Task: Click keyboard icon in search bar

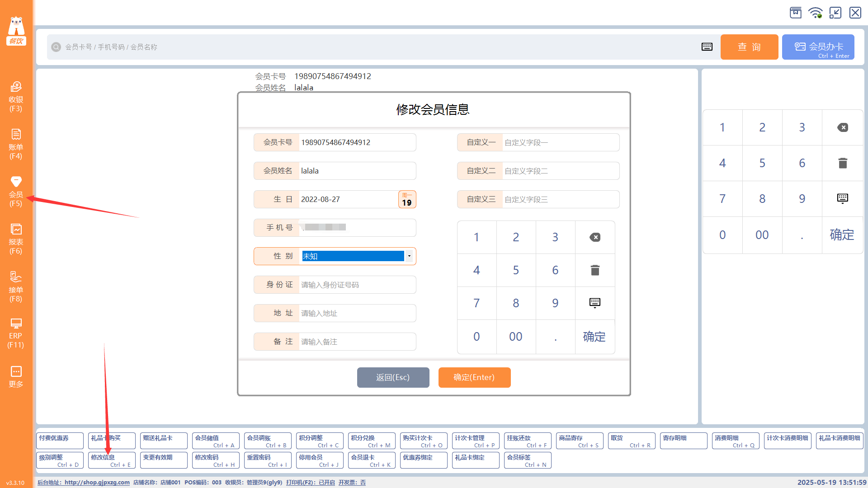Action: 707,47
